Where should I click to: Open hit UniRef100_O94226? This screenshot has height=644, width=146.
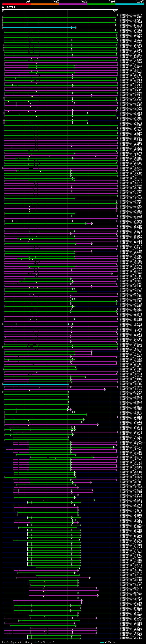coord(131,394)
